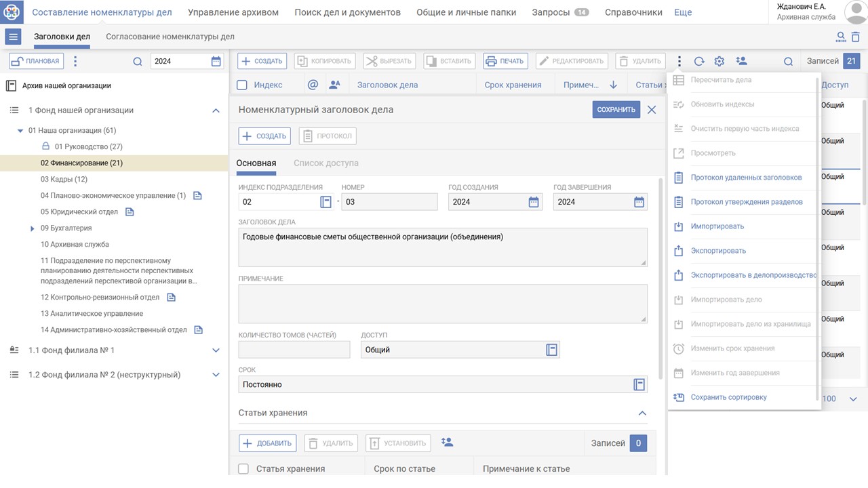Click the hamburger menu icon
This screenshot has width=868, height=488.
click(14, 37)
